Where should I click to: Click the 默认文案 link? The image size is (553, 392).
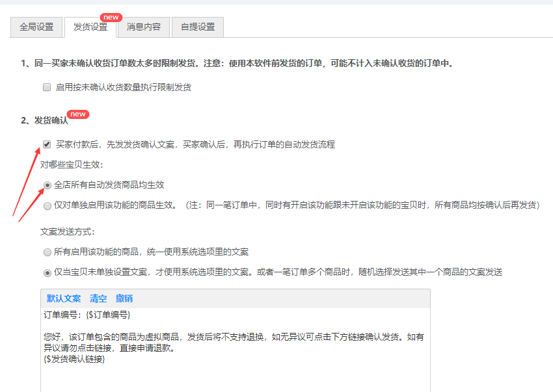(64, 298)
